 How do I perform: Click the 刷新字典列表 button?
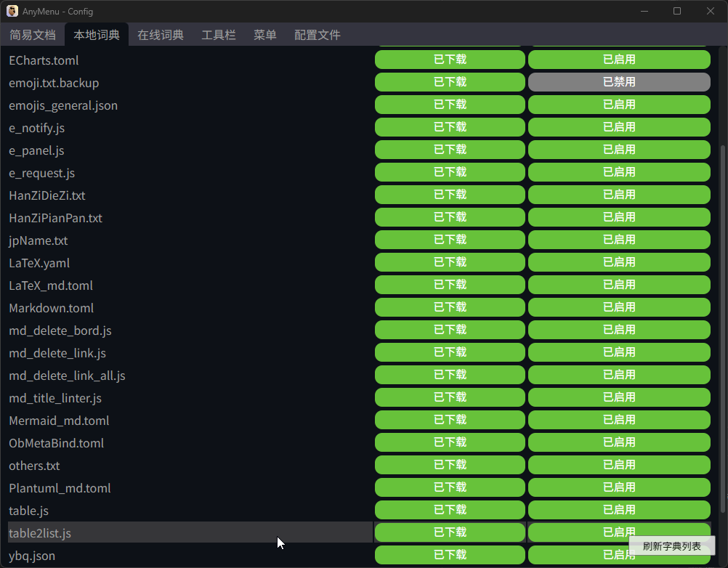click(x=672, y=546)
